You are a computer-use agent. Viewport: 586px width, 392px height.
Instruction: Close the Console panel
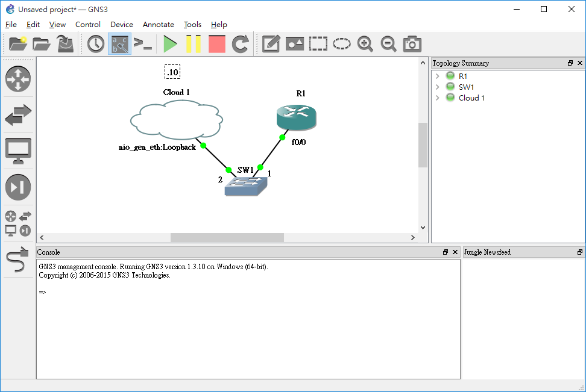pyautogui.click(x=455, y=252)
